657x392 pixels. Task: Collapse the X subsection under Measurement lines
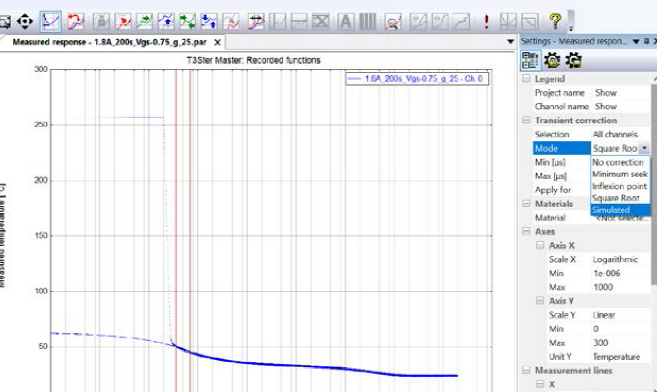pos(540,384)
